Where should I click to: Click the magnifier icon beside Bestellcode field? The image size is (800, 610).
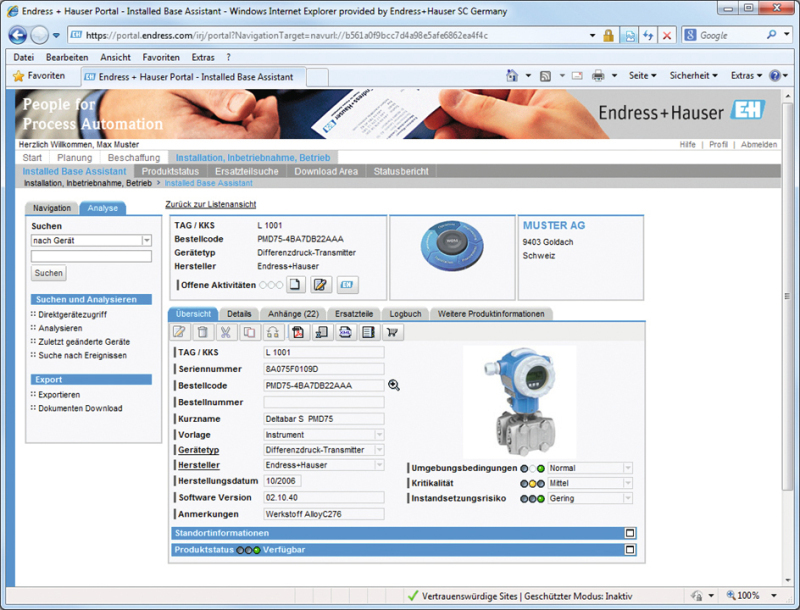click(x=394, y=385)
